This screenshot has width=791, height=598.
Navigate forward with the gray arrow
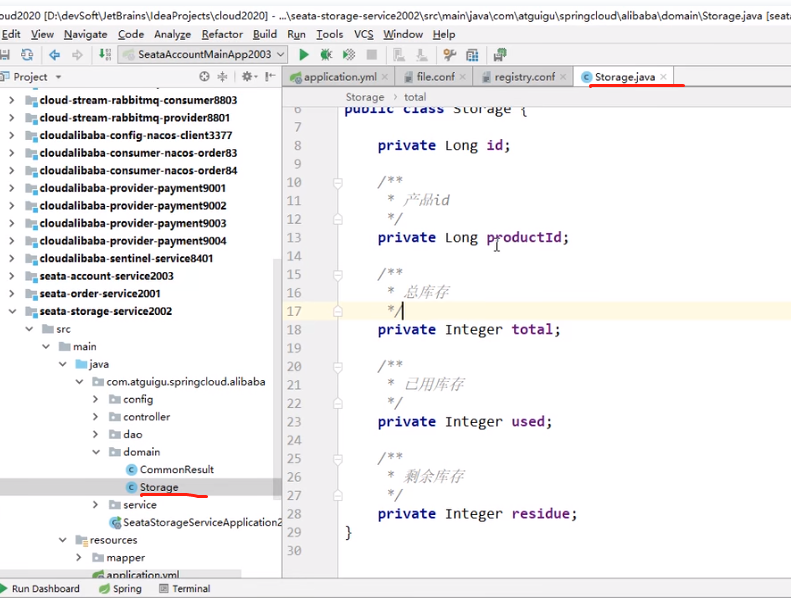77,55
